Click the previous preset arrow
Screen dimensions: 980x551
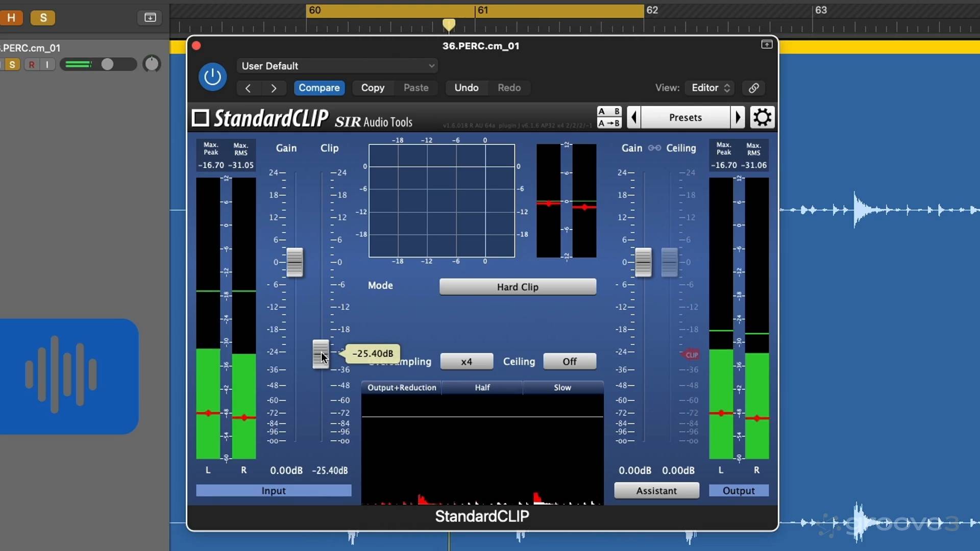coord(633,117)
